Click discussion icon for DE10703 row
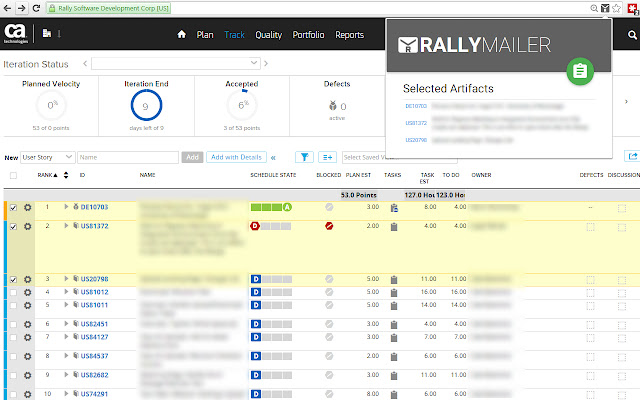The height and width of the screenshot is (400, 640). [x=622, y=208]
